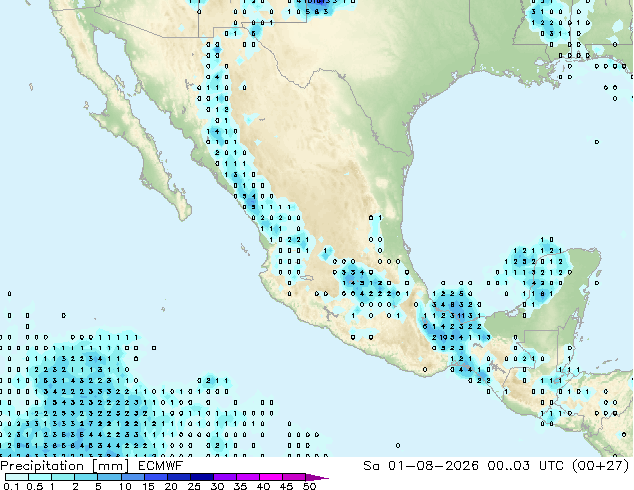This screenshot has width=634, height=490.
Task: Click the legend tick label '10'
Action: click(125, 486)
